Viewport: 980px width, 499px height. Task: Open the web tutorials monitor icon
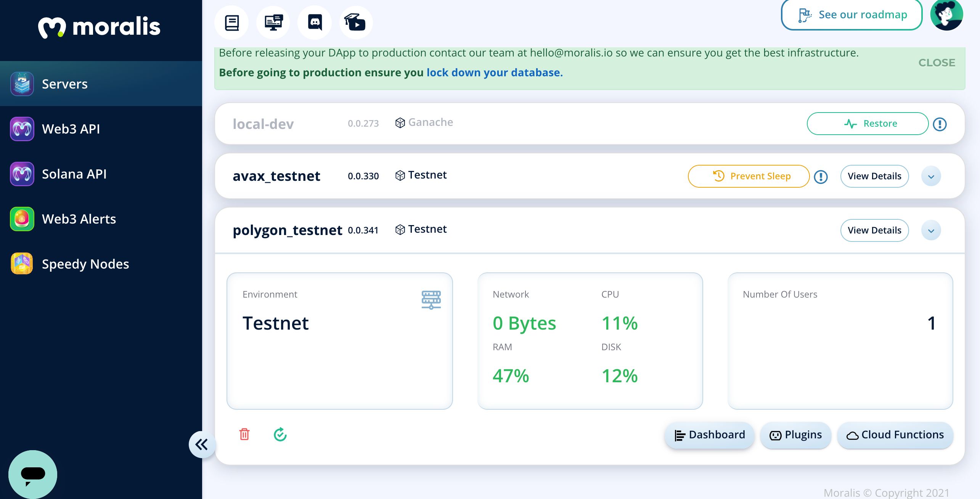pos(273,23)
